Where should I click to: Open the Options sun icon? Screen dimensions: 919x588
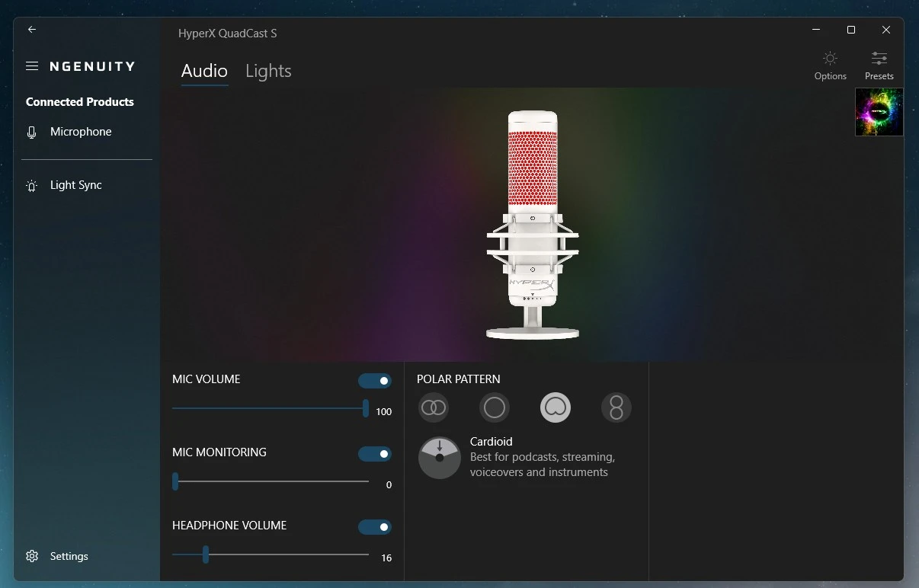(830, 59)
